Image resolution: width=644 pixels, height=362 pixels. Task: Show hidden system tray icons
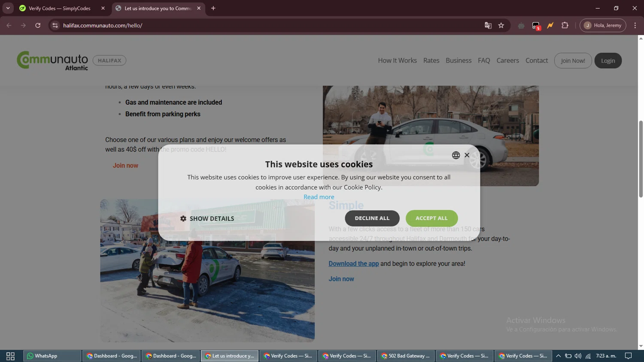point(558,356)
